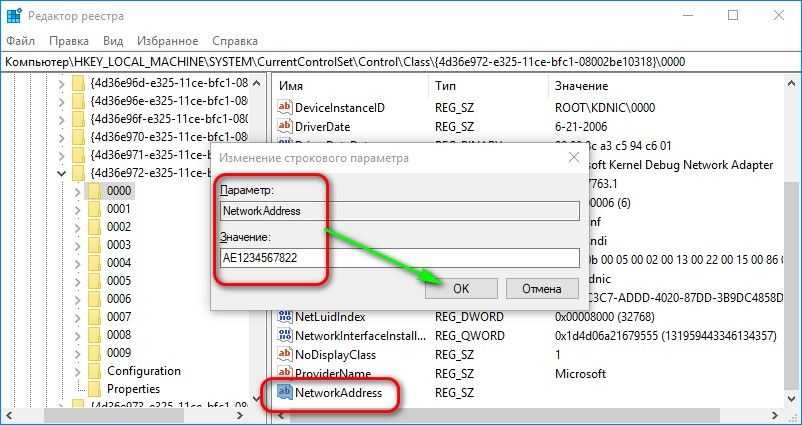
Task: Select the 0009 tree key
Action: 119,353
